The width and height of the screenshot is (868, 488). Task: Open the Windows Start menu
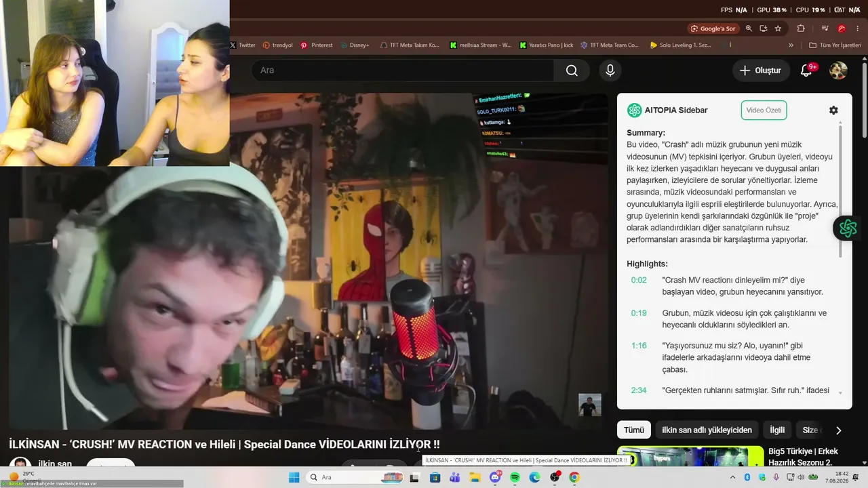(x=294, y=477)
